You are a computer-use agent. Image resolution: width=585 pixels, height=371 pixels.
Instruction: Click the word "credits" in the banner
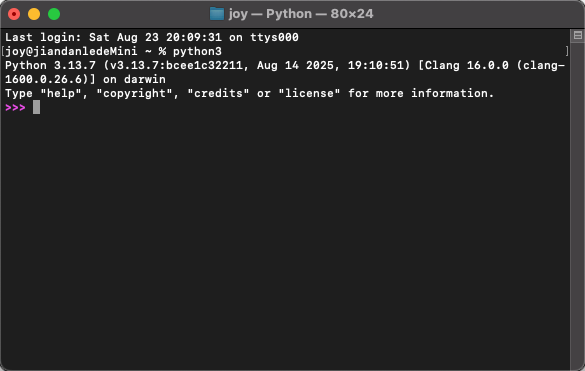218,93
